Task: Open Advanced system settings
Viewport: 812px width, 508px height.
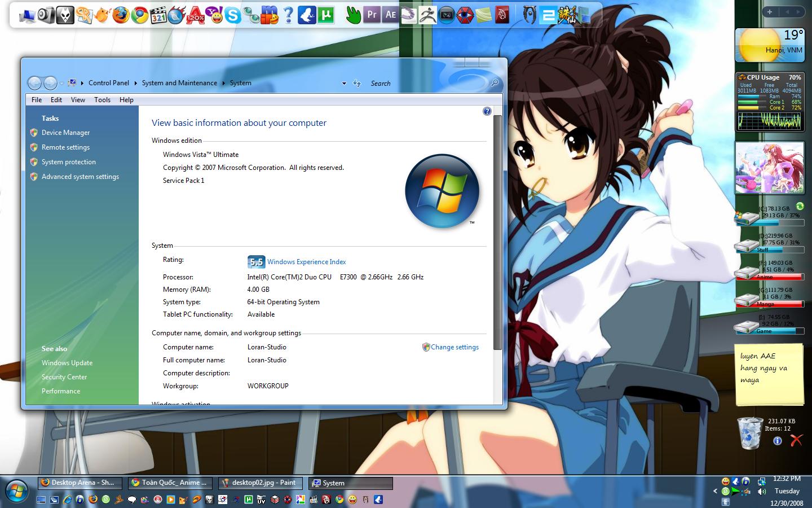Action: click(80, 177)
